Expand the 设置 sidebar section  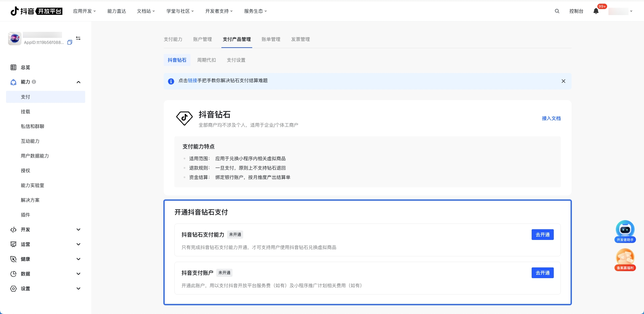pyautogui.click(x=78, y=289)
